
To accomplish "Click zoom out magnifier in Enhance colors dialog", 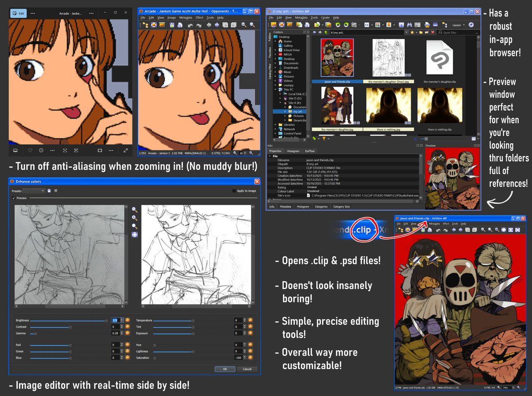I will tap(135, 210).
